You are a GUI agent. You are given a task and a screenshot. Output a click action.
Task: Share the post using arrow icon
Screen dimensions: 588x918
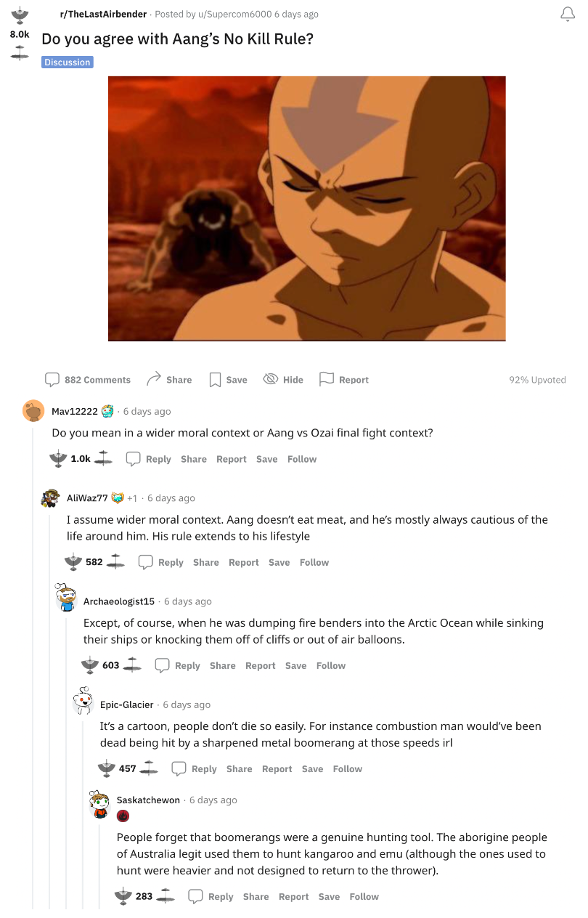pyautogui.click(x=169, y=380)
